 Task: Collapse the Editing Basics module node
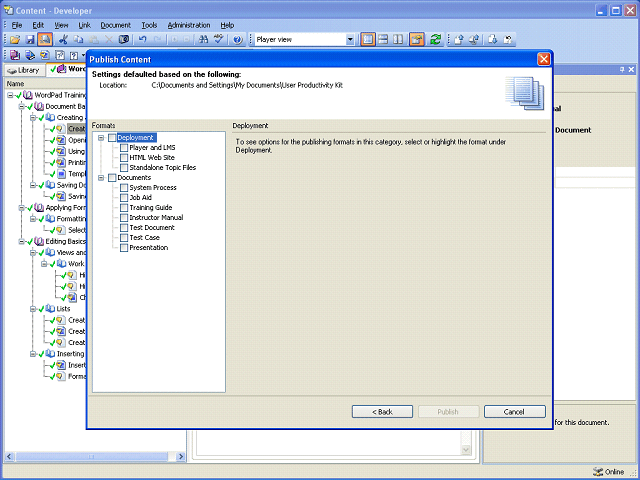tap(22, 242)
